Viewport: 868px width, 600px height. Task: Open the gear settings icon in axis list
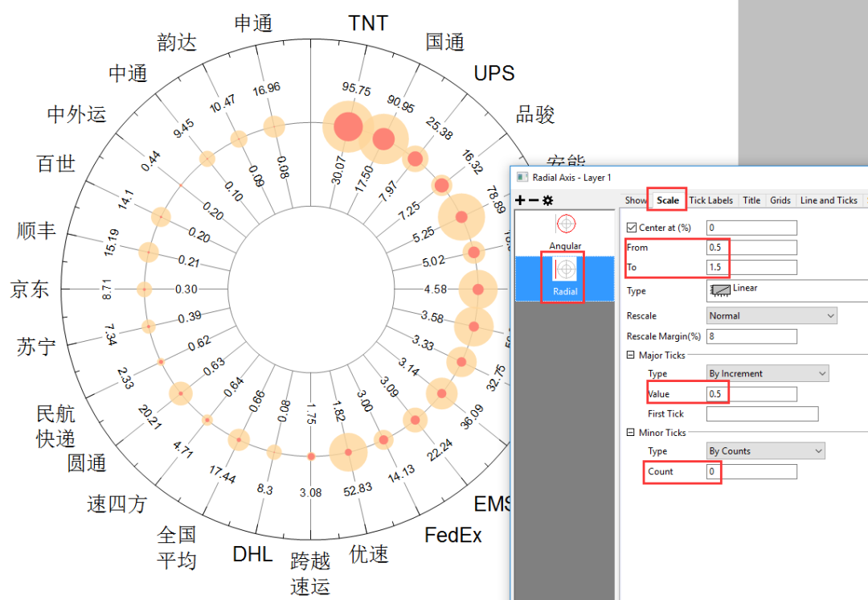[x=547, y=200]
